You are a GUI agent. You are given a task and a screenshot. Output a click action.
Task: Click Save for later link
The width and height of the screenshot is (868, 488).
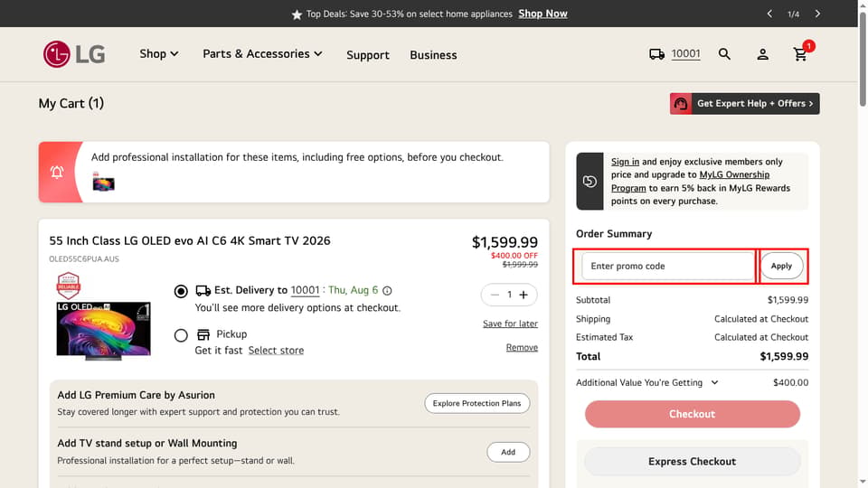510,324
